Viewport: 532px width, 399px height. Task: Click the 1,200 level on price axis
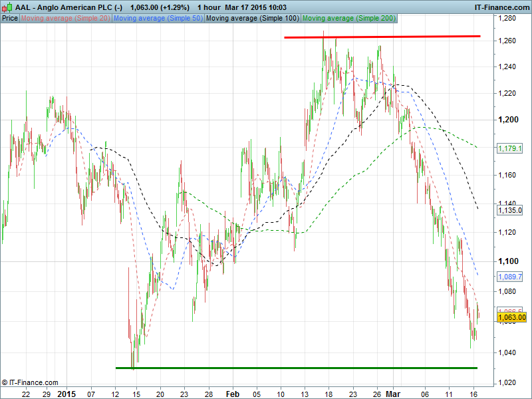pyautogui.click(x=507, y=120)
